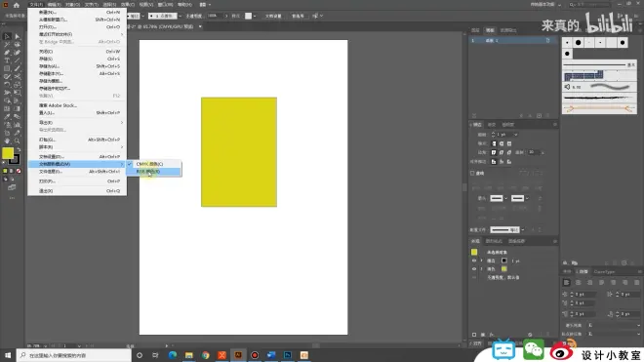
Task: Click the Home icon in top bar
Action: pos(17,5)
